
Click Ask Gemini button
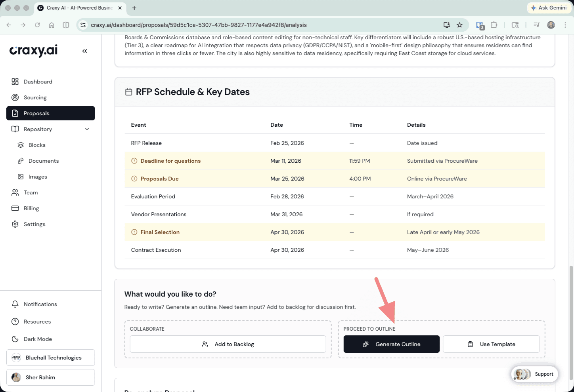[549, 8]
